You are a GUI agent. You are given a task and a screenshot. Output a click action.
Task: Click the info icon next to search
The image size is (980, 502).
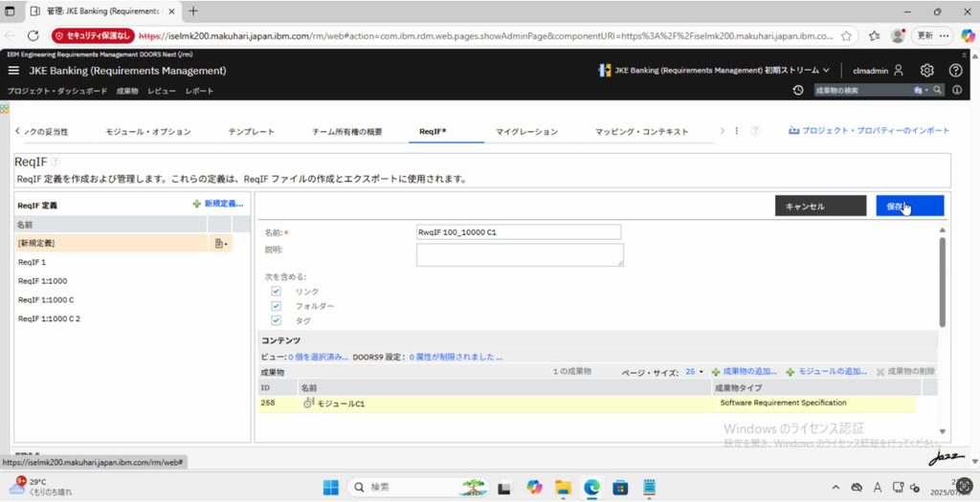tap(957, 91)
